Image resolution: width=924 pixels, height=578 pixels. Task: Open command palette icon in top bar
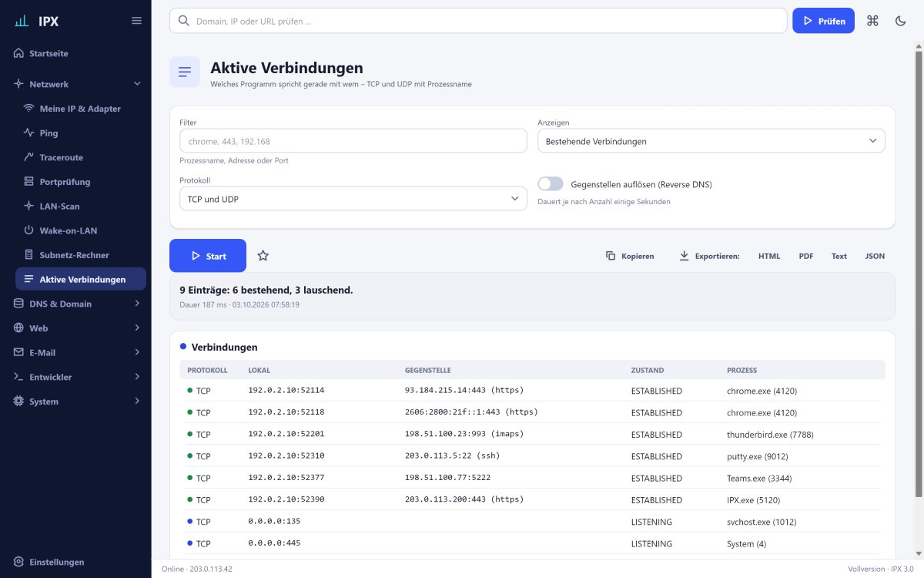(872, 21)
